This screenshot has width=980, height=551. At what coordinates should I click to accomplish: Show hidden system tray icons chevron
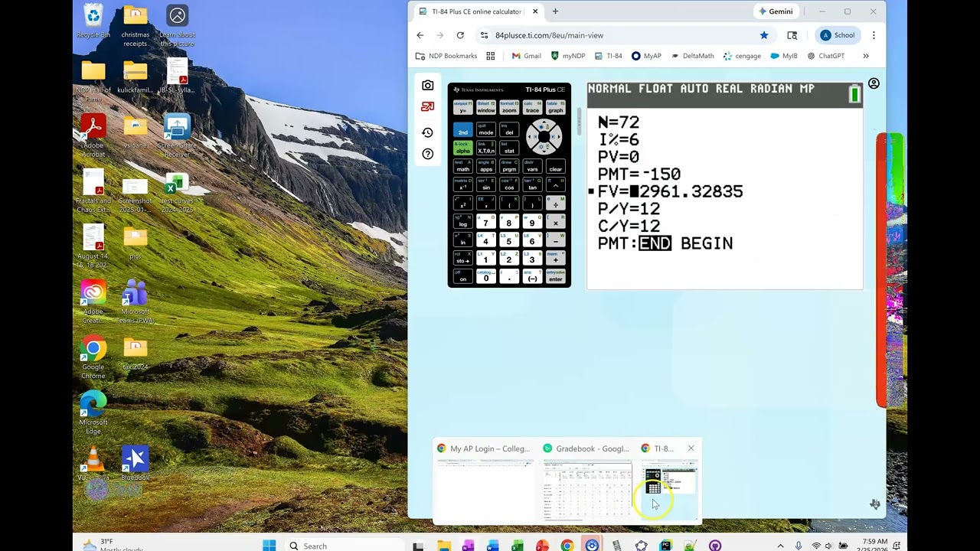coord(780,546)
